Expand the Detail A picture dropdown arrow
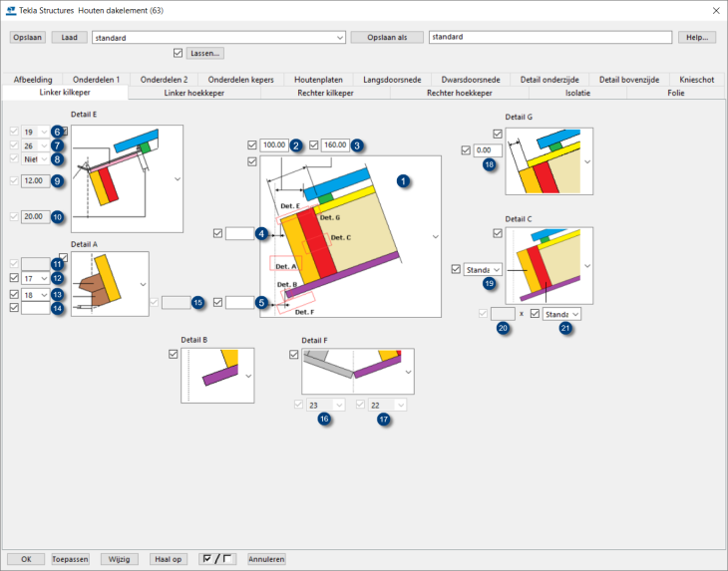This screenshot has width=728, height=571. point(143,284)
